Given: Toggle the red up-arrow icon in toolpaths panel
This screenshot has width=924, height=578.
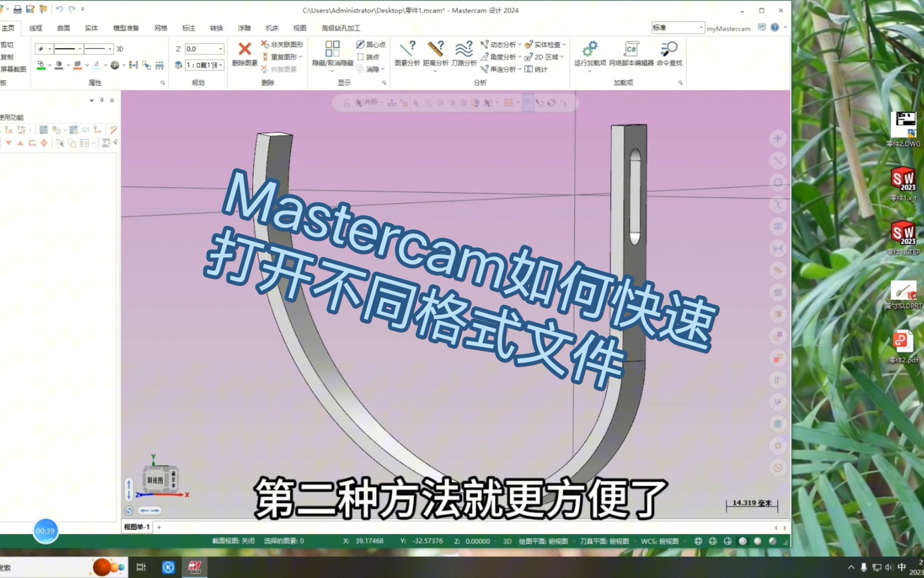Looking at the screenshot, I should pos(20,143).
